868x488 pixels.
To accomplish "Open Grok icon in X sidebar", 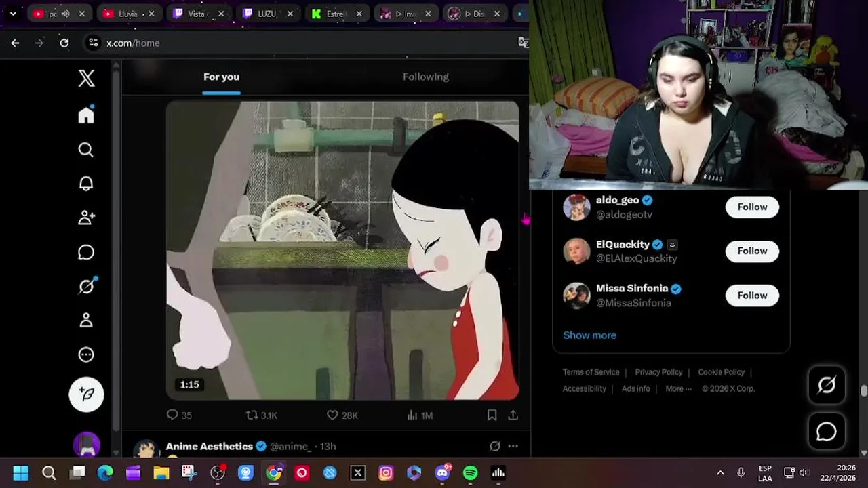I will point(86,286).
